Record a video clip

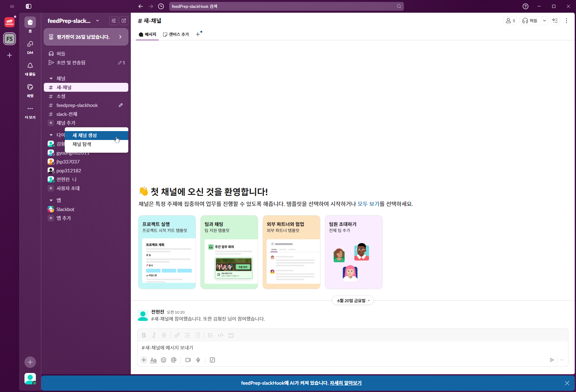pos(188,360)
